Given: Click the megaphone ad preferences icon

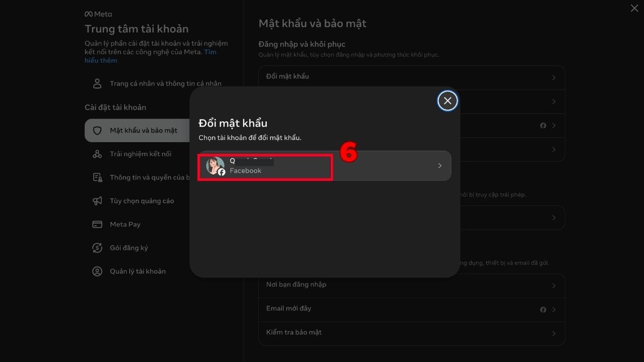Looking at the screenshot, I should click(x=97, y=201).
